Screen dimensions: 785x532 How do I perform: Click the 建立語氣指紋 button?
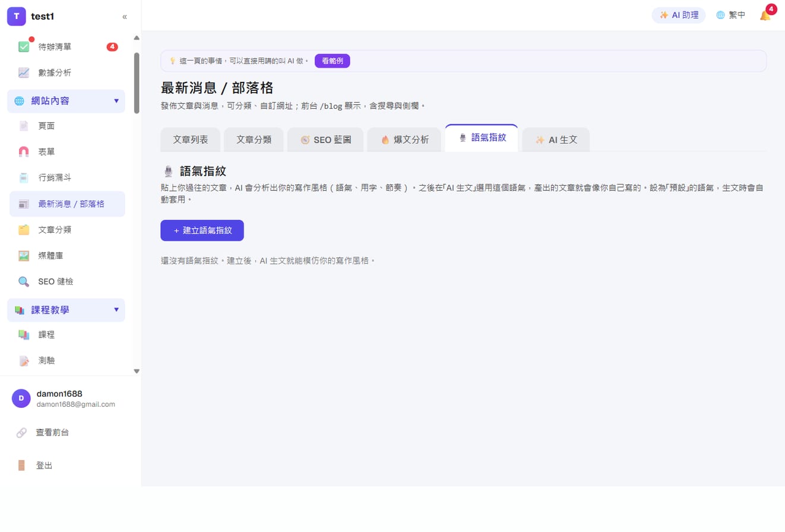pyautogui.click(x=202, y=230)
